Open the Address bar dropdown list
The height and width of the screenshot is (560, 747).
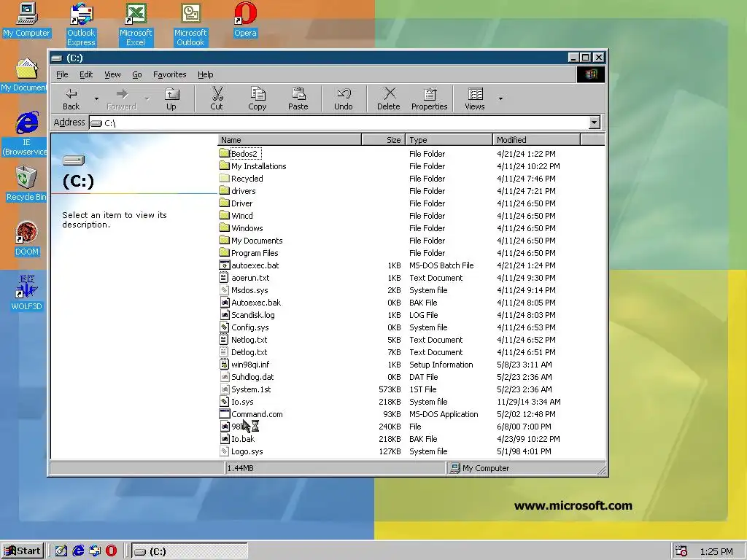594,122
